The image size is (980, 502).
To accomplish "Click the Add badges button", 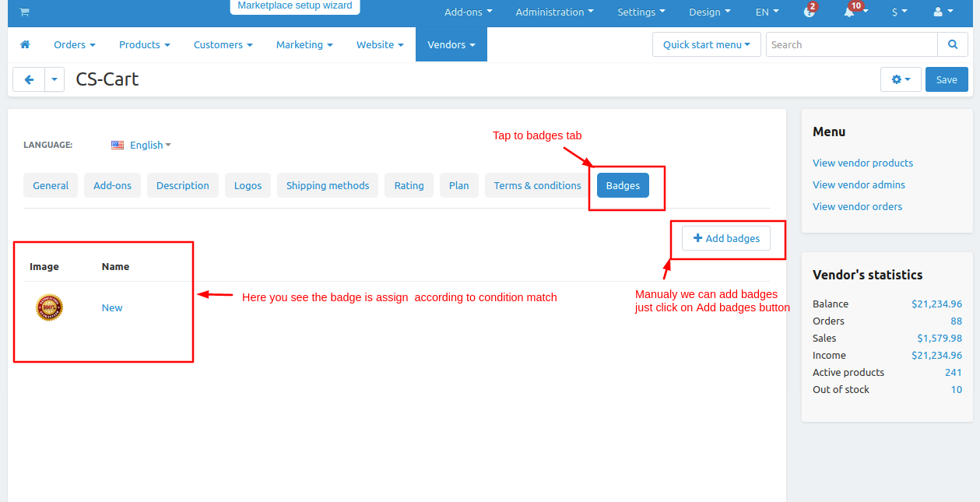I will pyautogui.click(x=726, y=238).
